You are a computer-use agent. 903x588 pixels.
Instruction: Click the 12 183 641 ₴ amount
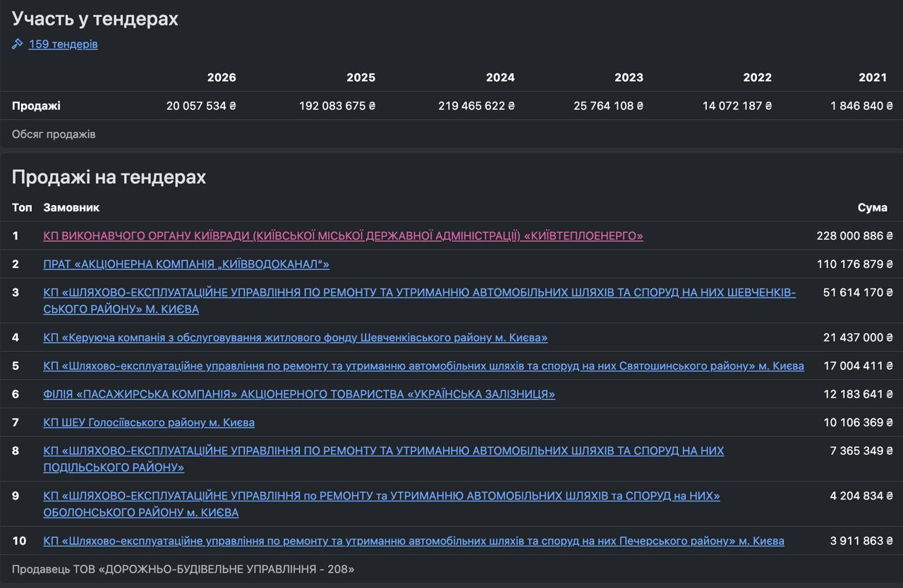[858, 394]
